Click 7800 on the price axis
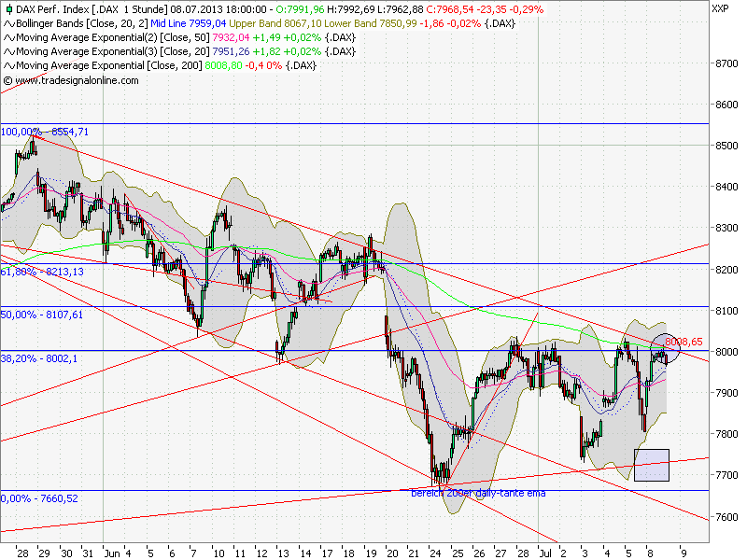This screenshot has width=747, height=560. pyautogui.click(x=726, y=435)
